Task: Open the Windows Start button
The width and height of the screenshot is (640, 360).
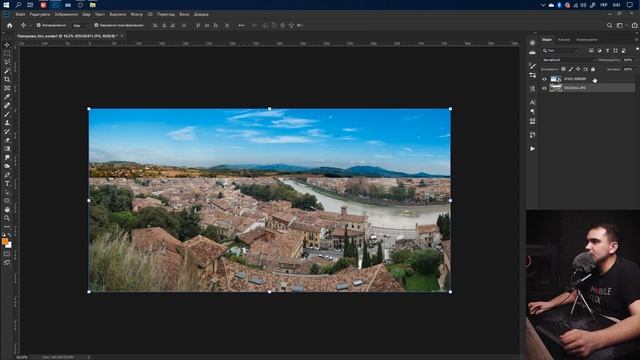Action: click(6, 5)
